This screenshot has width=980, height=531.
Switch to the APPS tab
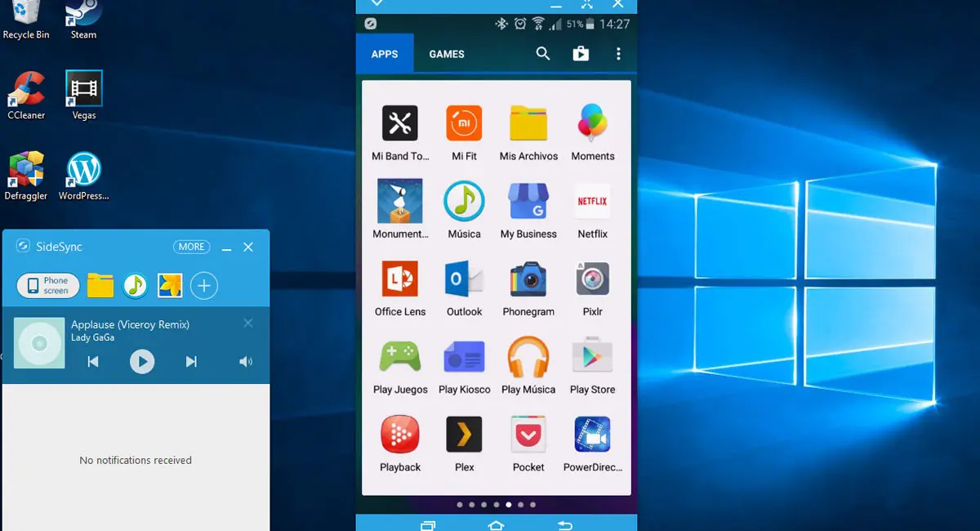coord(385,54)
